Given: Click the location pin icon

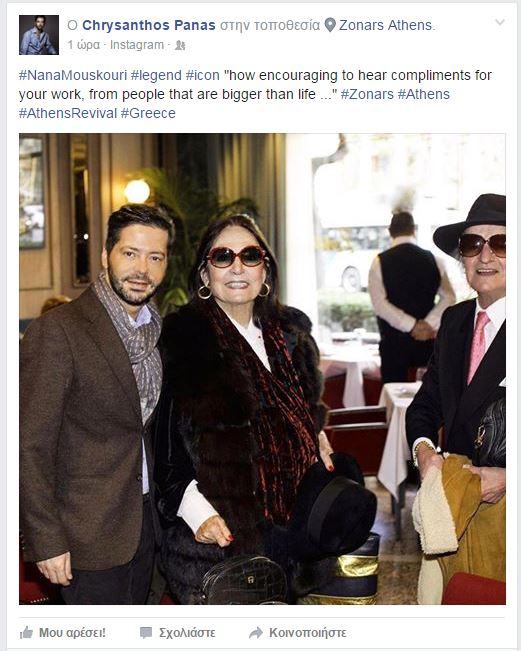Looking at the screenshot, I should [x=330, y=25].
